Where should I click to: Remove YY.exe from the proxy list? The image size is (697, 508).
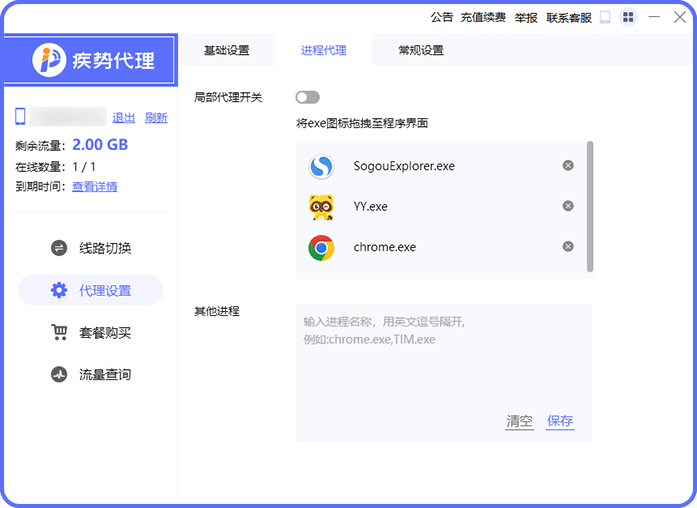click(x=568, y=206)
